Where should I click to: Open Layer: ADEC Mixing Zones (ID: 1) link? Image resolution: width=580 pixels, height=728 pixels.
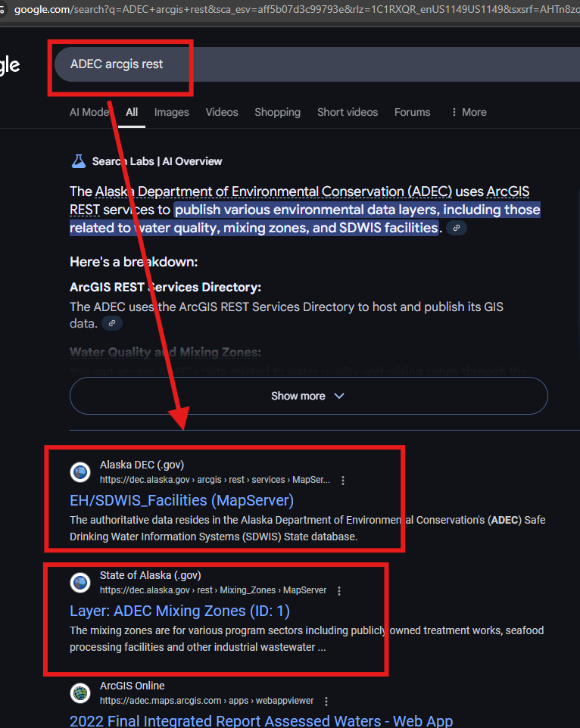click(179, 611)
